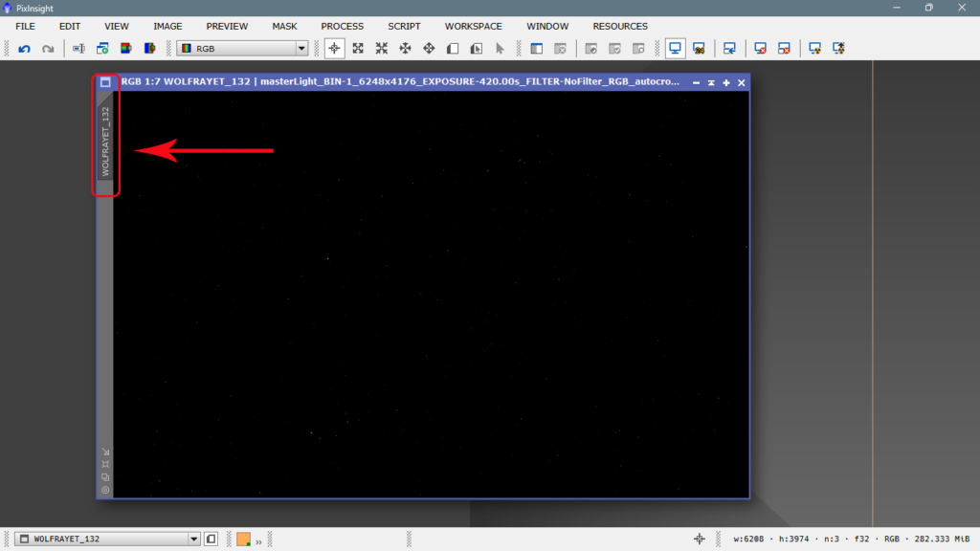The width and height of the screenshot is (980, 551).
Task: Click the copy icon beside view selector
Action: (212, 539)
